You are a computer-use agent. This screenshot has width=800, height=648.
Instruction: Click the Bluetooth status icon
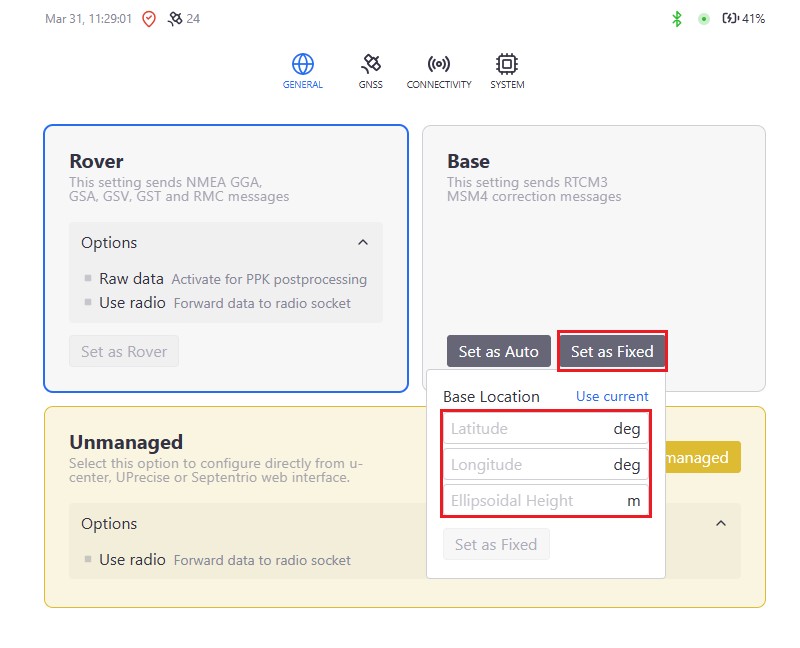click(677, 18)
